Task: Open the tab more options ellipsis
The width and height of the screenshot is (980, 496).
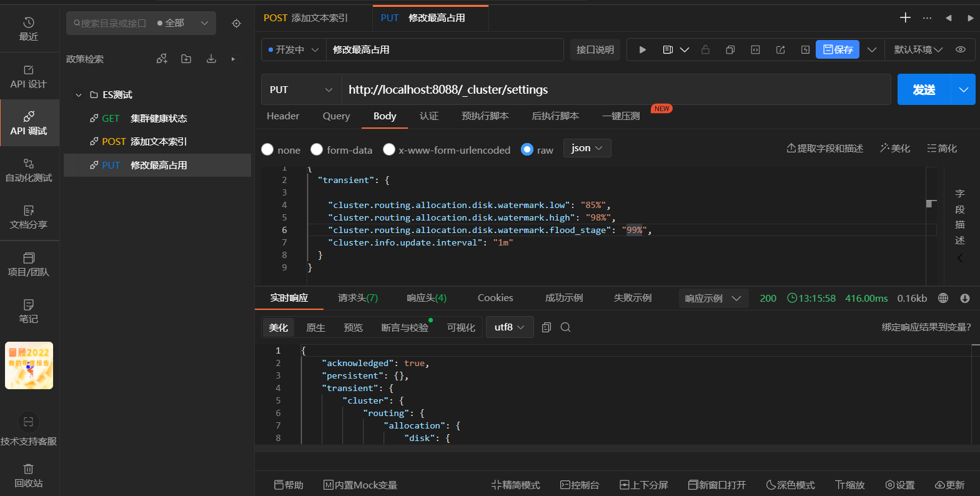Action: coord(927,18)
